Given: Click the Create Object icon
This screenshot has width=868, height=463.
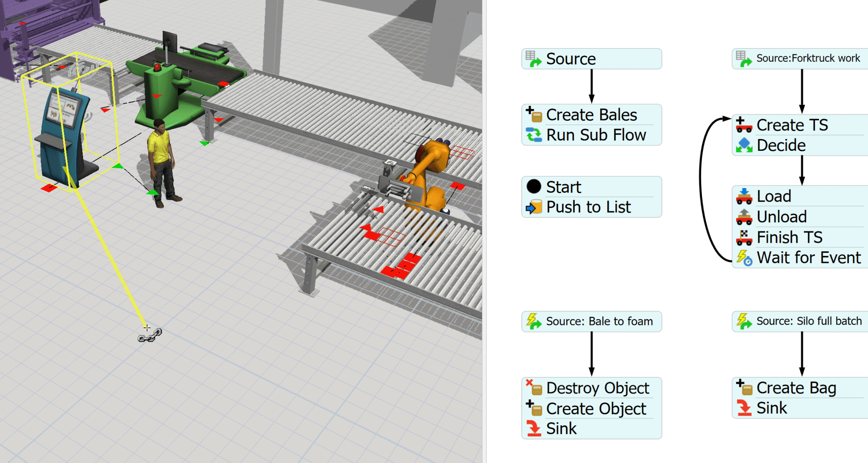Looking at the screenshot, I should [x=533, y=408].
